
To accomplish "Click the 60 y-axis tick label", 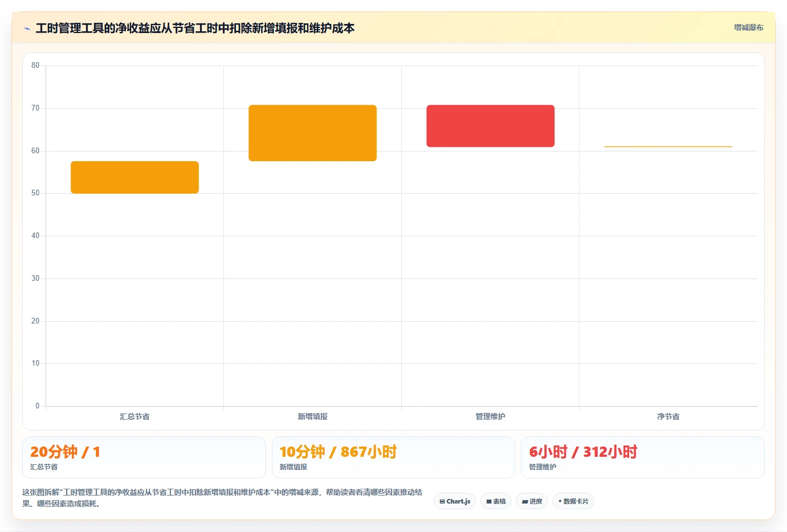I will tap(35, 151).
